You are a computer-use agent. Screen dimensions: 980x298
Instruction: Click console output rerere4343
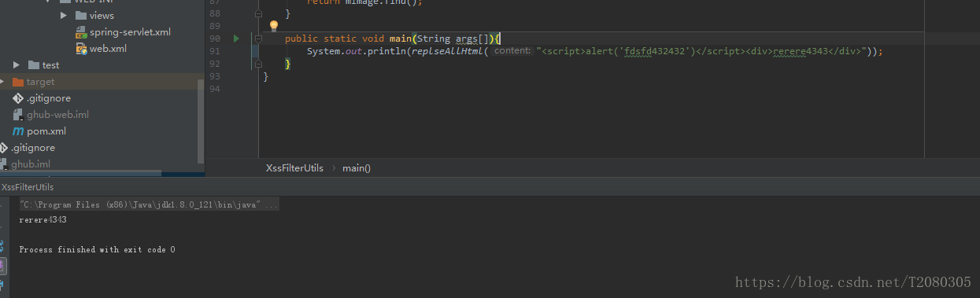click(43, 220)
